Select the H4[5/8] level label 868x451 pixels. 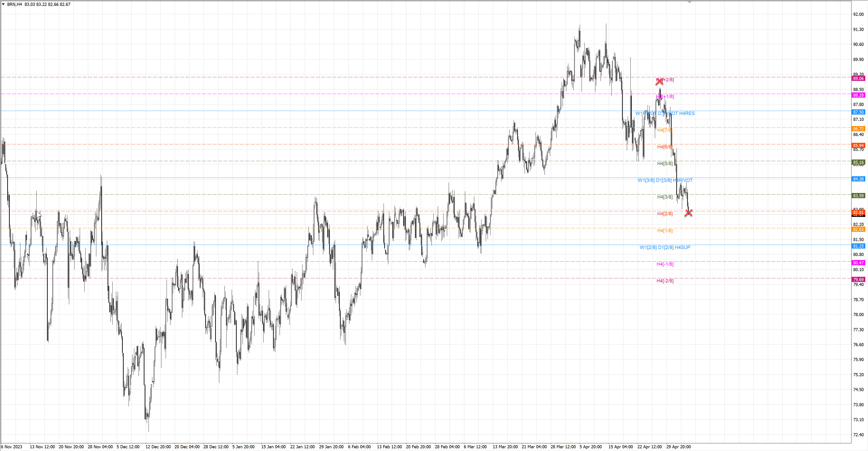point(665,164)
